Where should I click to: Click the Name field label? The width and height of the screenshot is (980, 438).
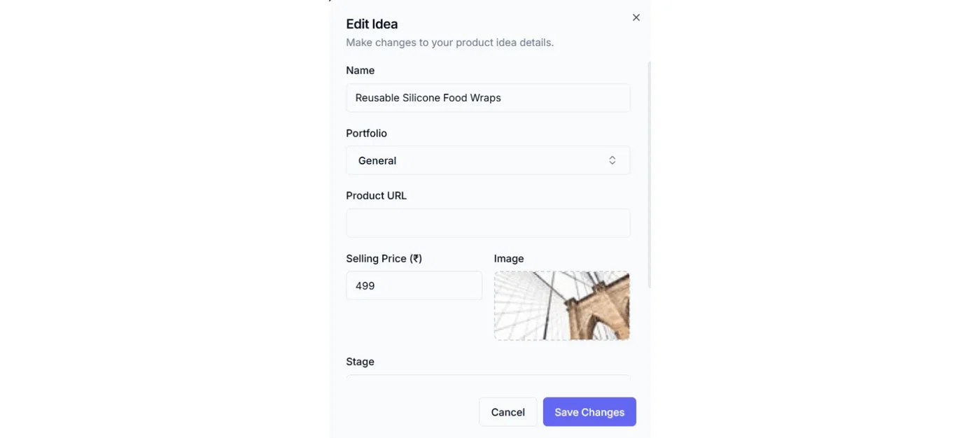click(x=360, y=71)
